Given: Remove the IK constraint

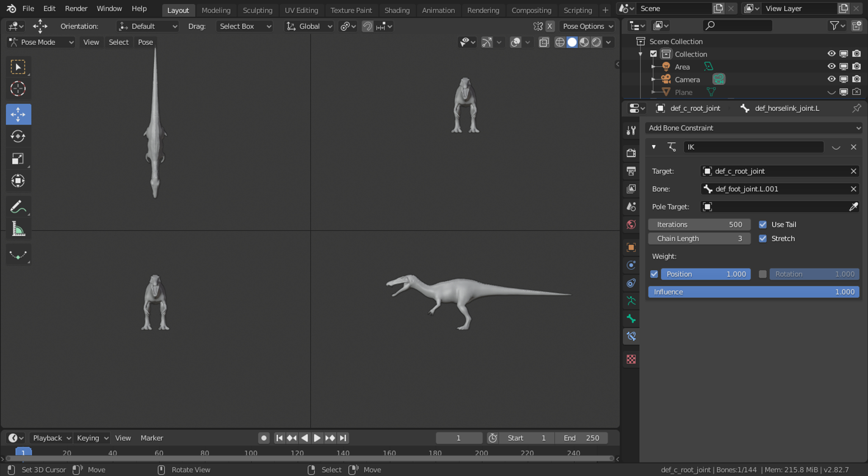Looking at the screenshot, I should 854,147.
